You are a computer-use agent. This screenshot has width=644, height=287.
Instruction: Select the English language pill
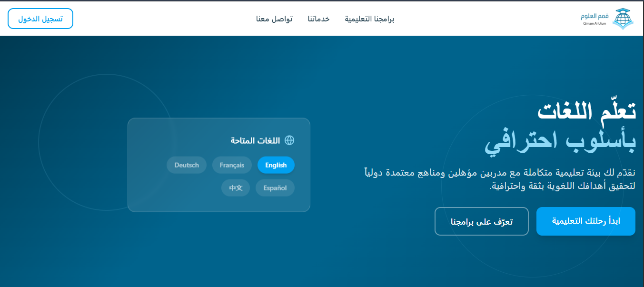(276, 165)
